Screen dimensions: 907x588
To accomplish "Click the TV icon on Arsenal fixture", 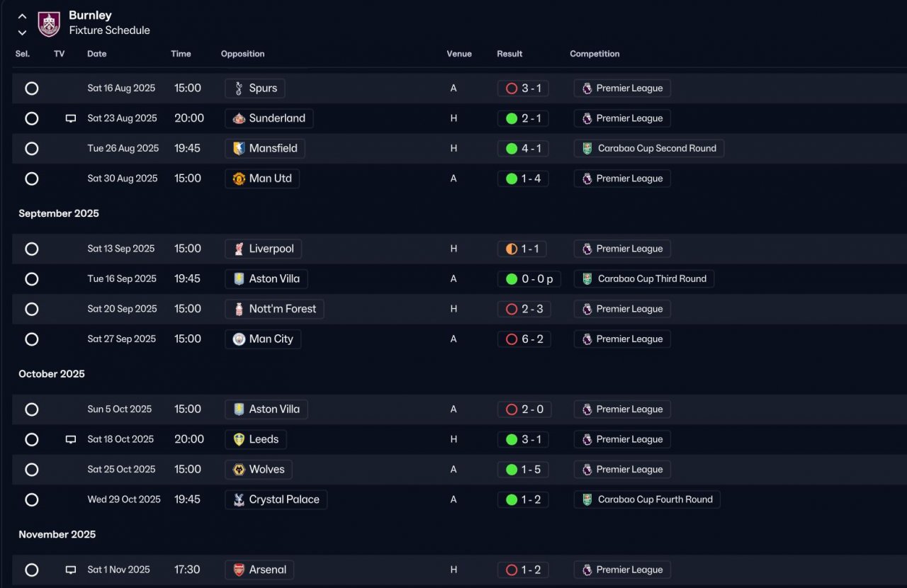I will pyautogui.click(x=71, y=570).
